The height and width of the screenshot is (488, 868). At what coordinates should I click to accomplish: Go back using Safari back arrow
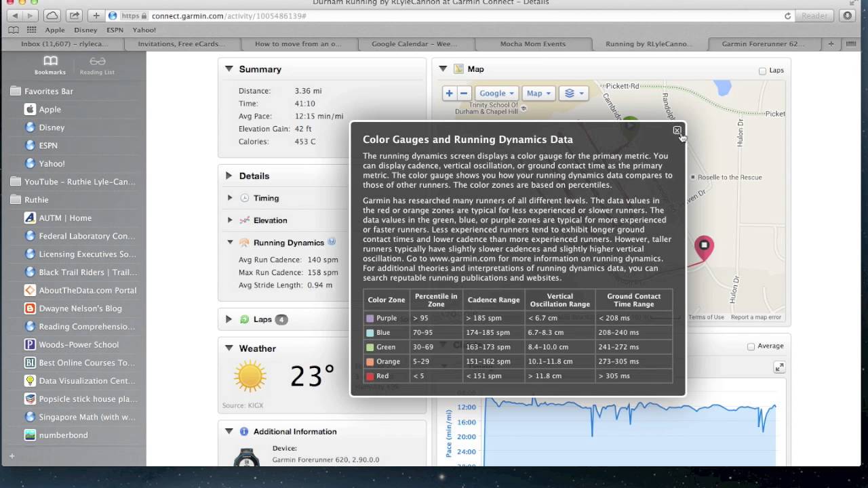(x=14, y=16)
